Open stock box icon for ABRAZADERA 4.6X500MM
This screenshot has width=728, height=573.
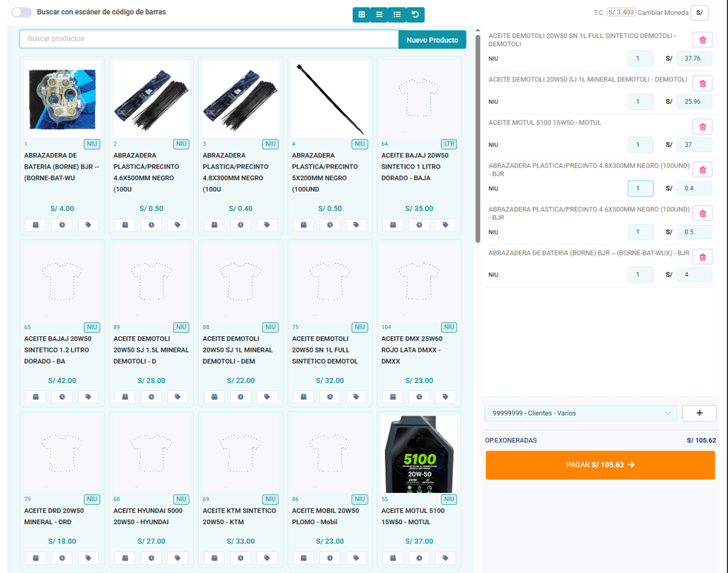125,225
